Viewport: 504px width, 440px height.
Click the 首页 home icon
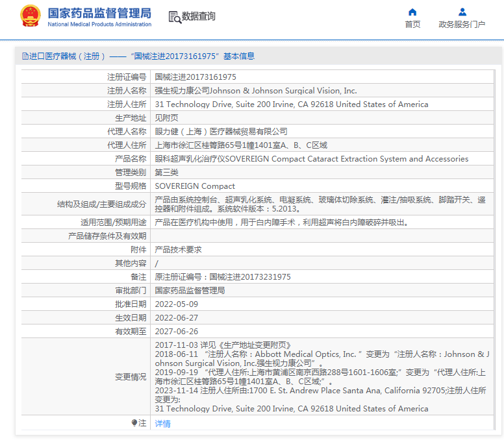(412, 12)
